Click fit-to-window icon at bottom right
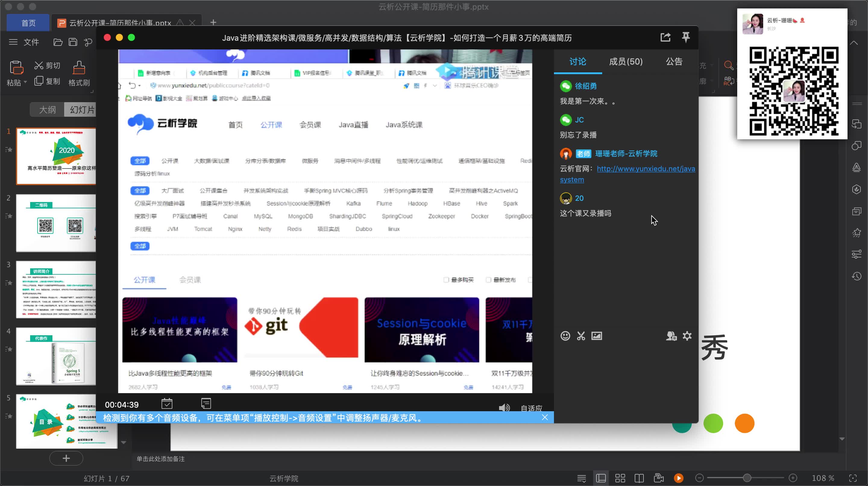This screenshot has height=486, width=868. click(853, 478)
